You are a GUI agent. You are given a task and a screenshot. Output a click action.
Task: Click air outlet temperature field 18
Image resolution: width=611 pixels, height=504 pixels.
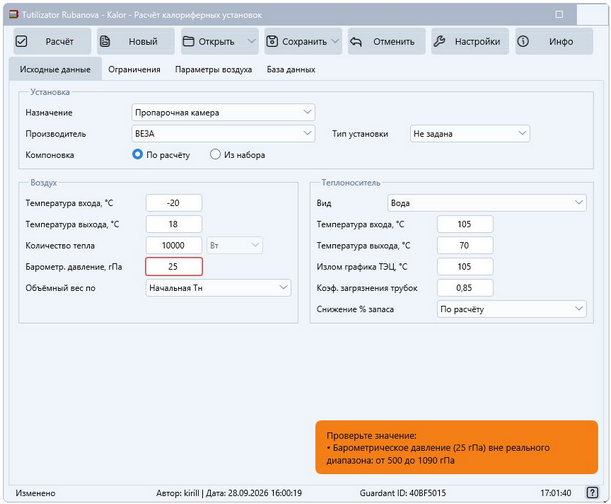tap(174, 224)
